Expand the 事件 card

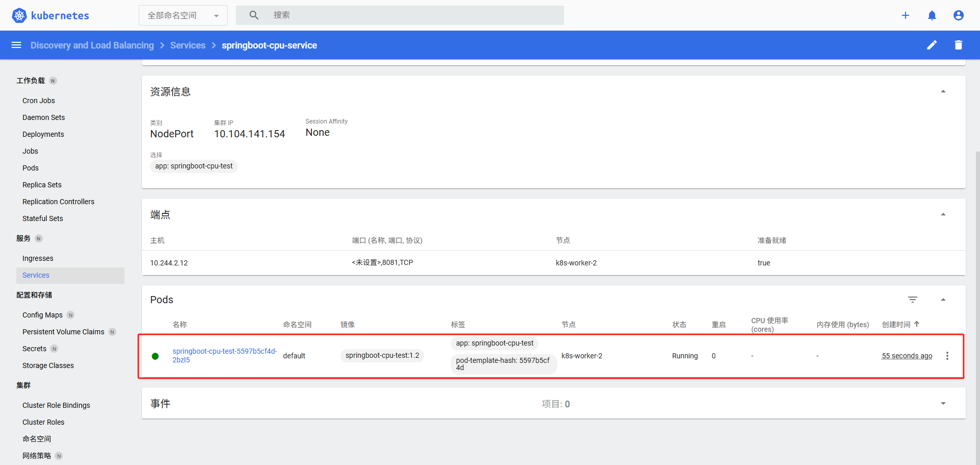point(943,403)
